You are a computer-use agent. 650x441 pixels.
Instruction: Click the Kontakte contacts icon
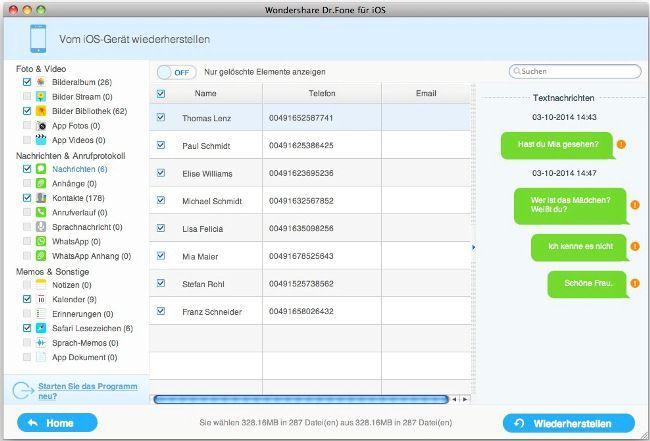41,198
